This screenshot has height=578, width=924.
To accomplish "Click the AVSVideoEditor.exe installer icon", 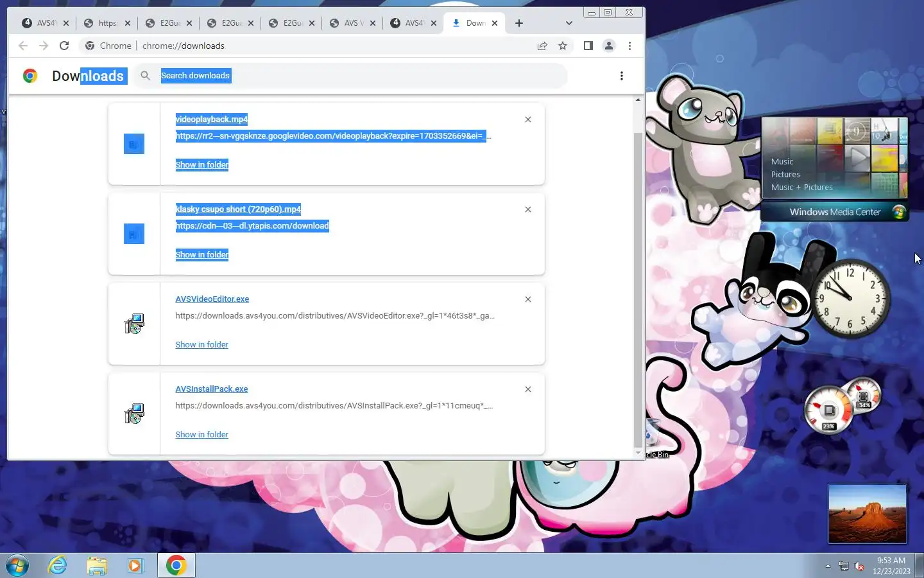I will (134, 324).
